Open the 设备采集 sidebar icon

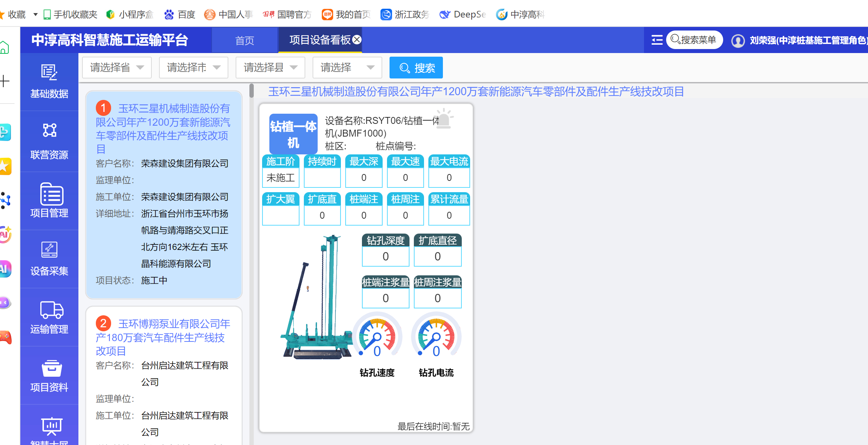pyautogui.click(x=49, y=250)
